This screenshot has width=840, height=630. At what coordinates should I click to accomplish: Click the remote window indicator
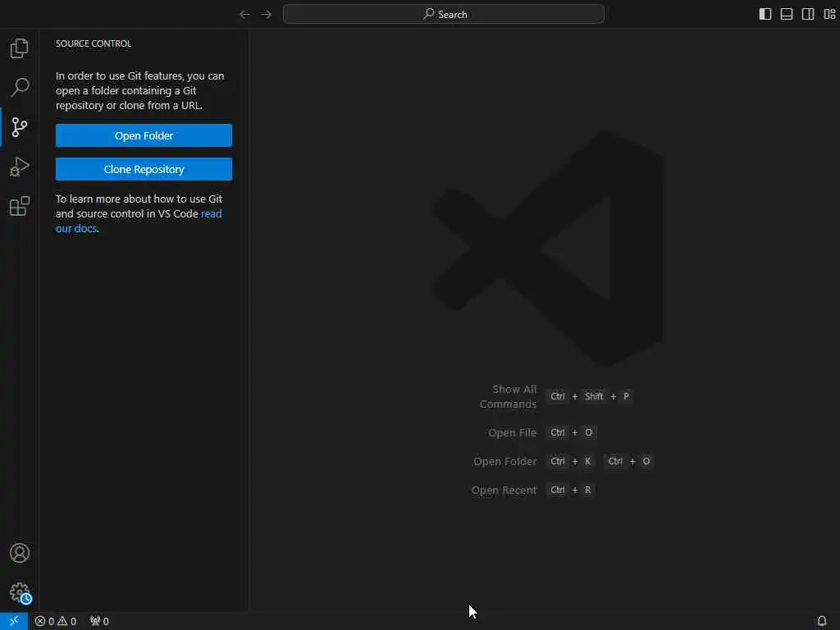(x=14, y=621)
